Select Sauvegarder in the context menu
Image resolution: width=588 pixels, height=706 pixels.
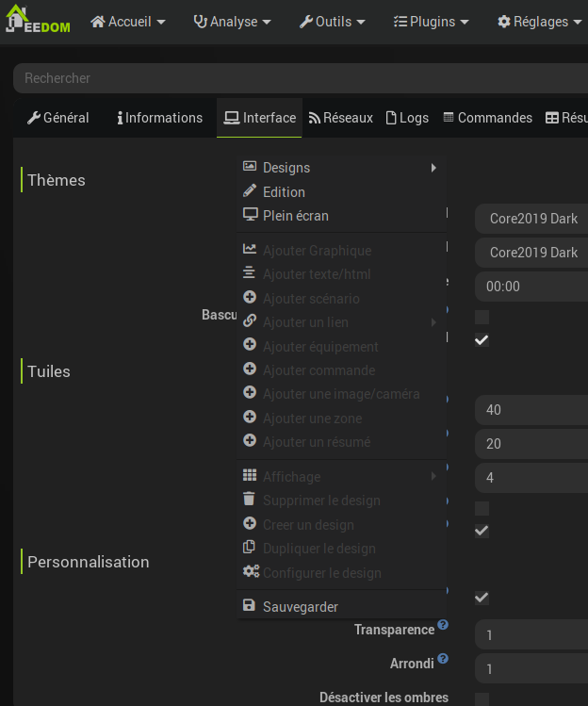[300, 607]
